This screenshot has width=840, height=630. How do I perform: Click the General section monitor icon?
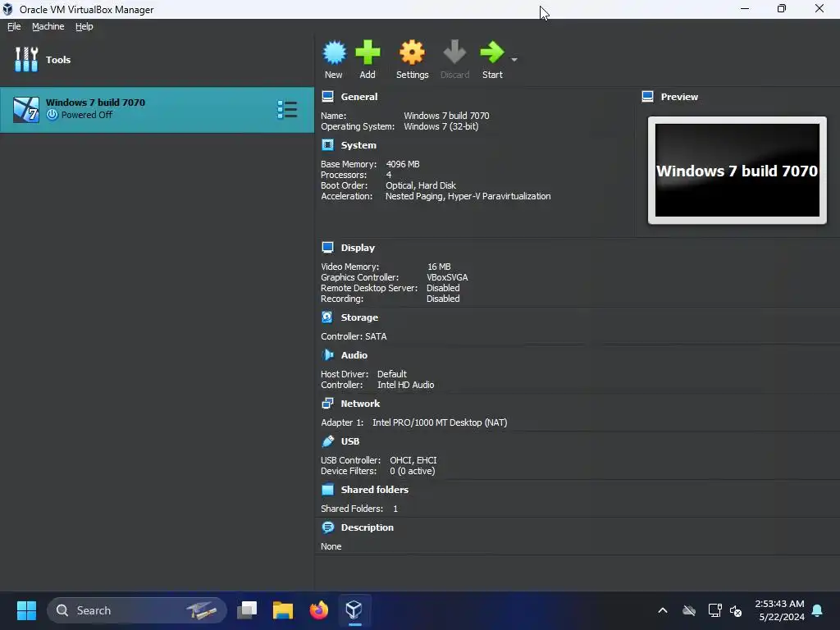click(x=327, y=97)
